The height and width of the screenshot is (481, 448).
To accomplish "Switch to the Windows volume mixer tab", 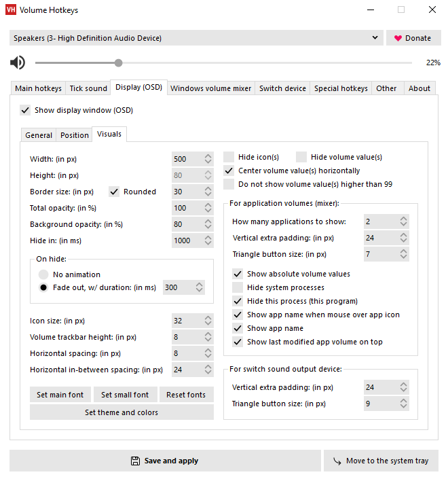I will click(x=210, y=88).
